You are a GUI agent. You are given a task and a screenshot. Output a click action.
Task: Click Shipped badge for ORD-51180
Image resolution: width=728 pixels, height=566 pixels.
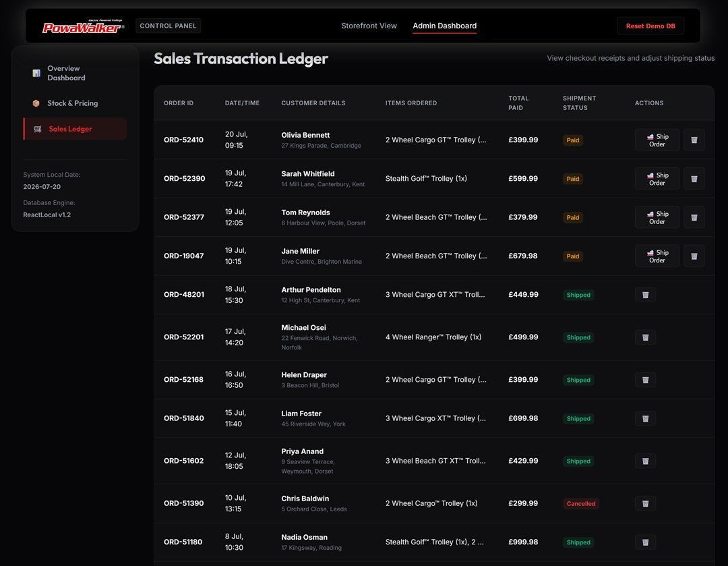coord(578,542)
